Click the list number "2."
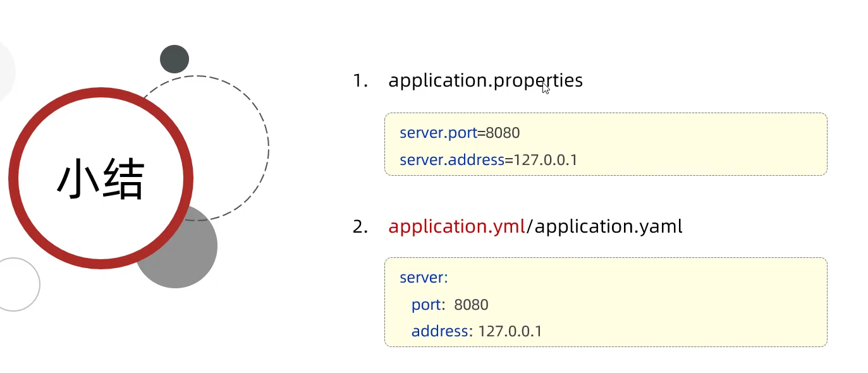This screenshot has height=373, width=868. click(360, 226)
